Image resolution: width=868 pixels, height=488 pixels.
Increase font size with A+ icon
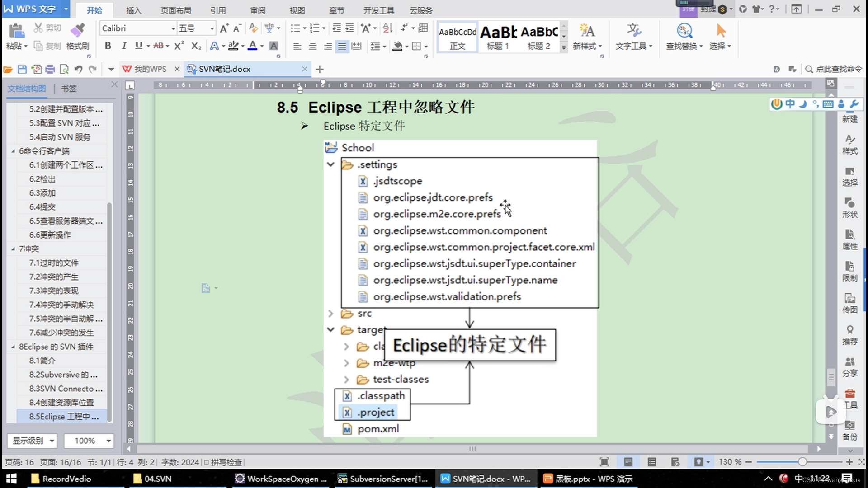[x=224, y=28]
